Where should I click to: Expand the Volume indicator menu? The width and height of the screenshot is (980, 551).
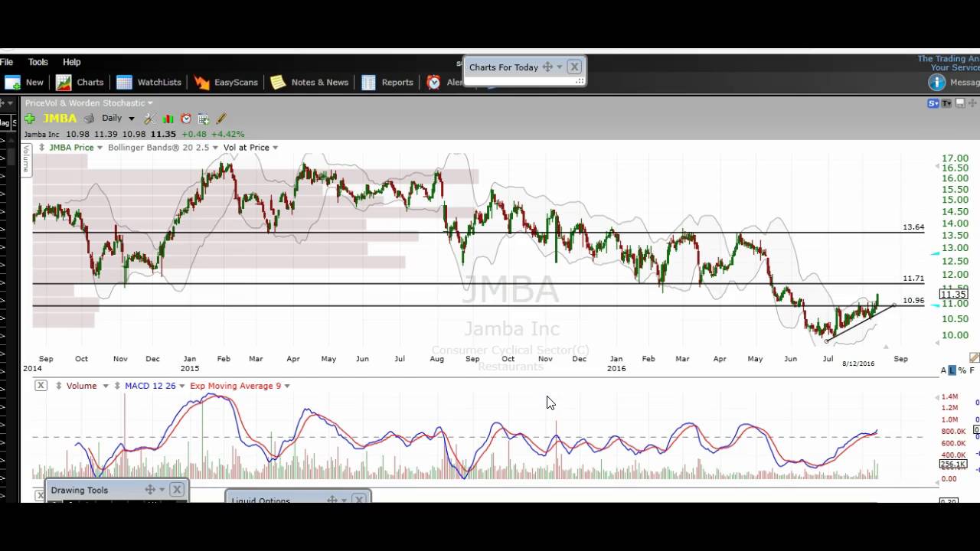(x=106, y=386)
